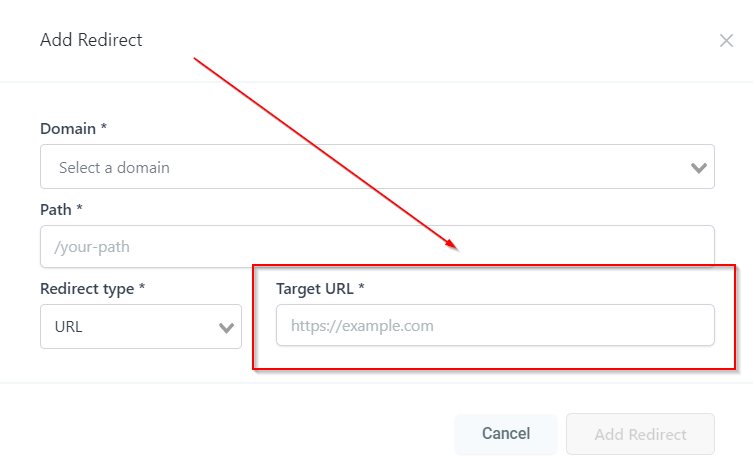Click the Redirect type chevron arrow
The image size is (753, 470).
tap(226, 327)
